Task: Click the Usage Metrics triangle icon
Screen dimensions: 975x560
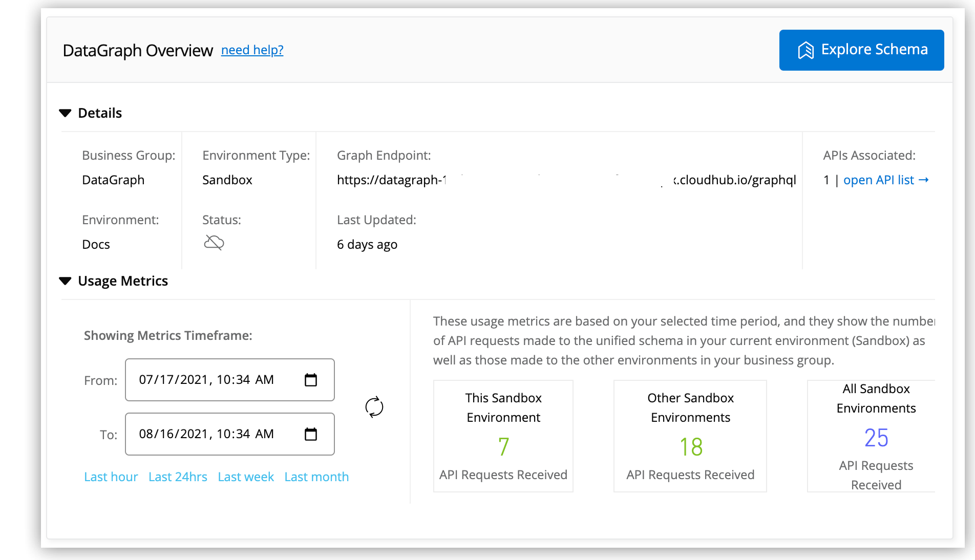Action: 65,281
